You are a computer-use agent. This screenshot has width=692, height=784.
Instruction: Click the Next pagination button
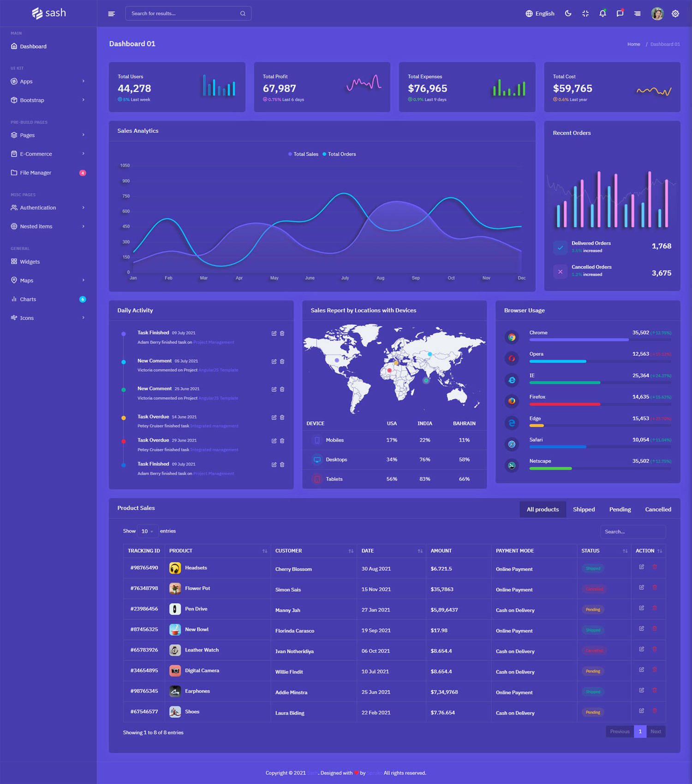[656, 731]
